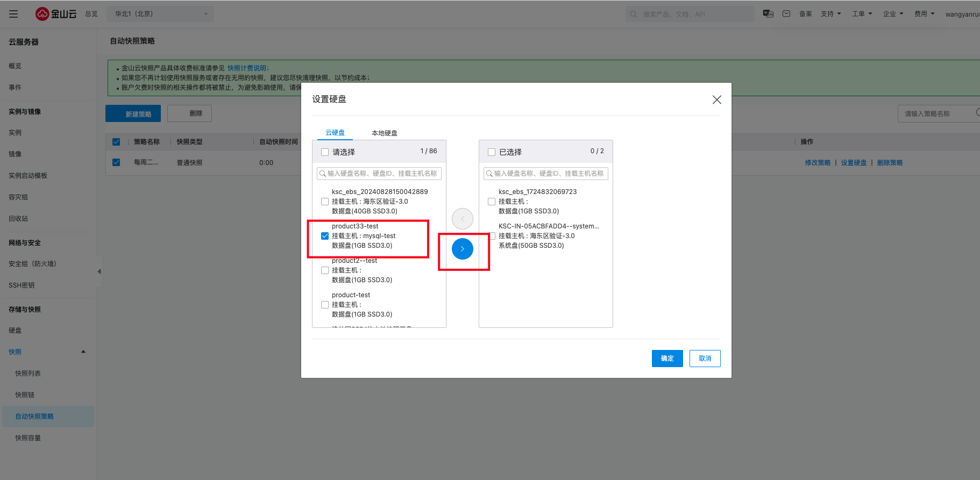Click the Kingsoft Cloud logo
Viewport: 980px width, 480px height.
(56, 14)
